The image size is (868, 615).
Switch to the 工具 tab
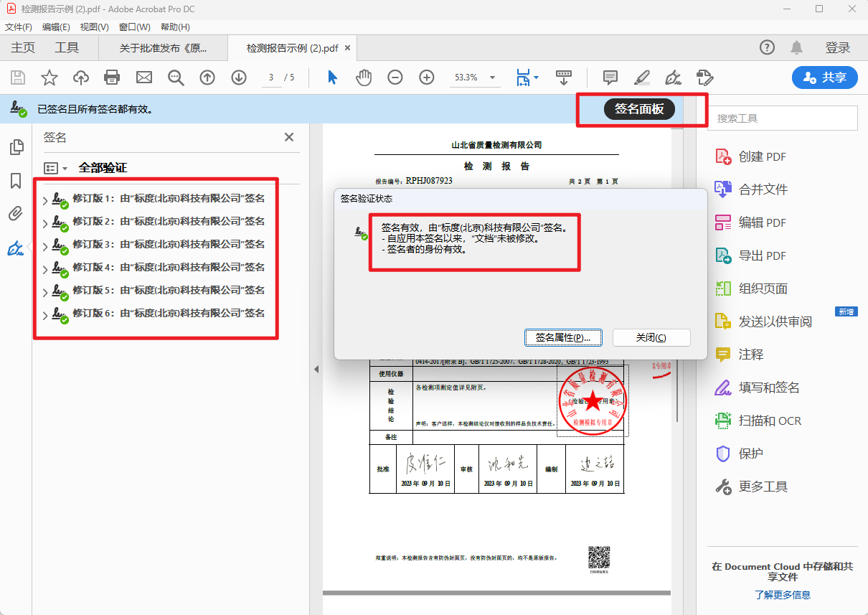(x=67, y=48)
